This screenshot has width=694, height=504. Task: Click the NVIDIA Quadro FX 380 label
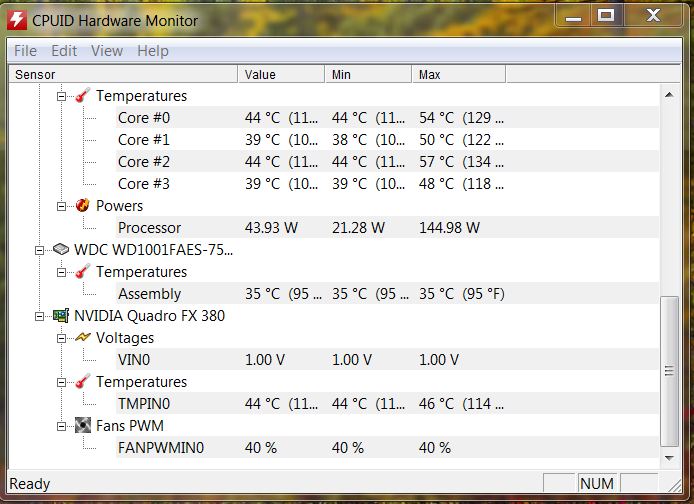pos(150,315)
